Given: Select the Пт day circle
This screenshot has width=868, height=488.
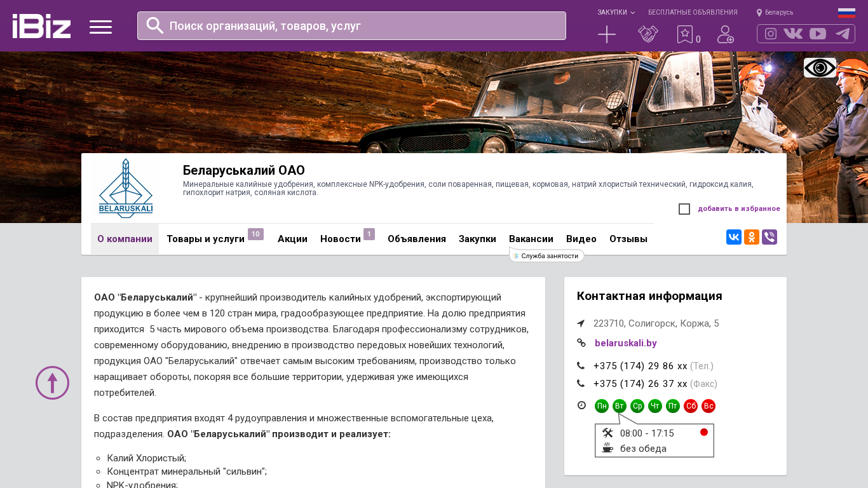Looking at the screenshot, I should 673,406.
